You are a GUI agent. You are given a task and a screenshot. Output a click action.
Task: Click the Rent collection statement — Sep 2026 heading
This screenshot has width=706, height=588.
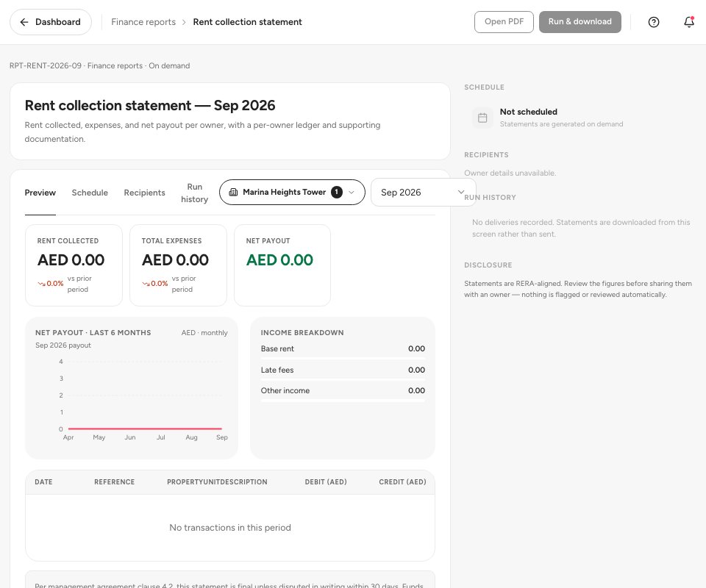point(150,105)
